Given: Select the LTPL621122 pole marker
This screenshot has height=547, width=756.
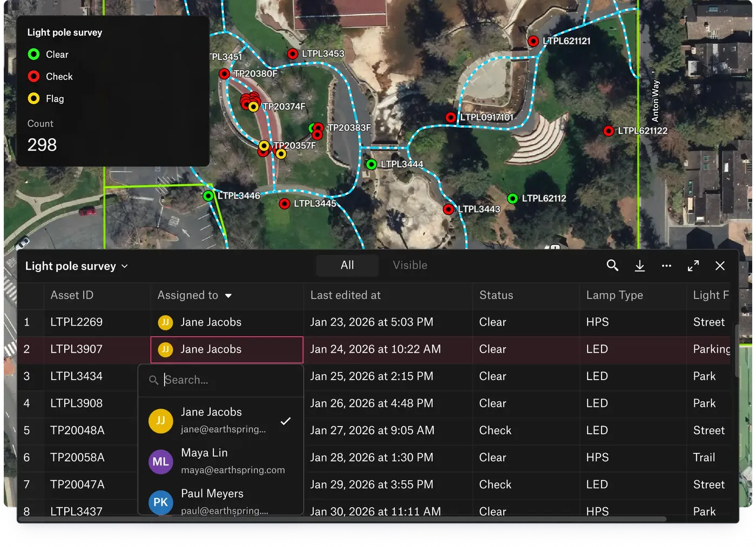Looking at the screenshot, I should coord(609,131).
